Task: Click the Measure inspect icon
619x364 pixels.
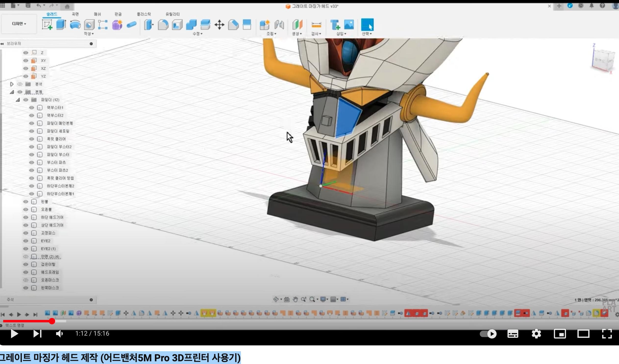Action: point(316,25)
